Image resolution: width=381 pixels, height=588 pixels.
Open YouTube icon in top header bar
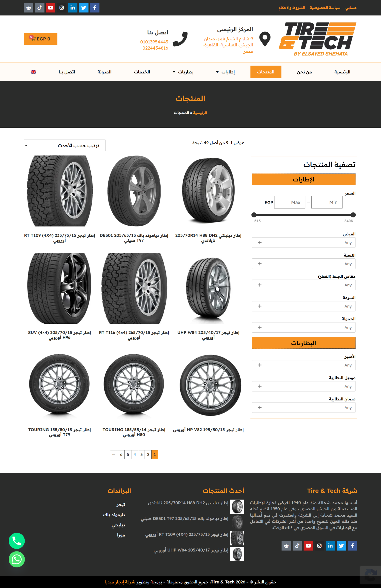50,8
